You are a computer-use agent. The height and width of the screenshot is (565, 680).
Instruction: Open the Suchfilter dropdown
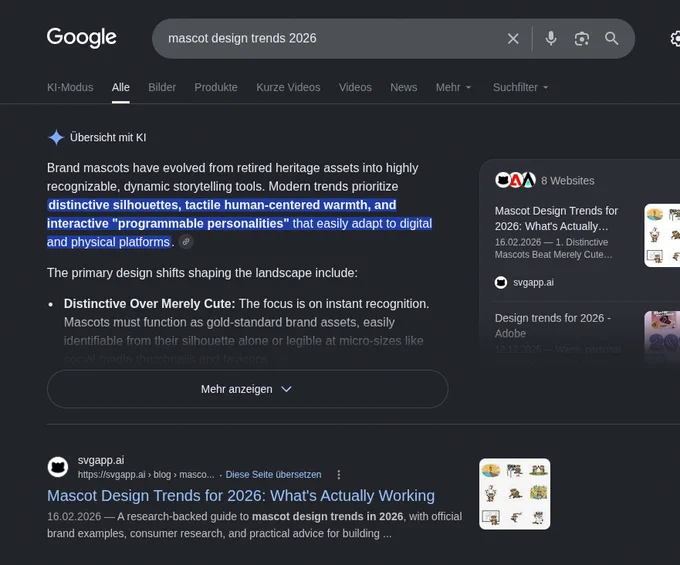click(520, 87)
